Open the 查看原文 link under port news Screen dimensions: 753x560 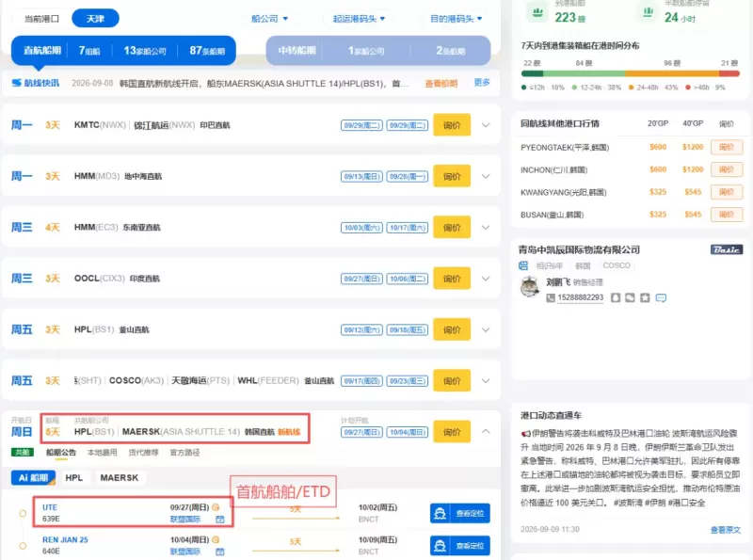point(725,530)
